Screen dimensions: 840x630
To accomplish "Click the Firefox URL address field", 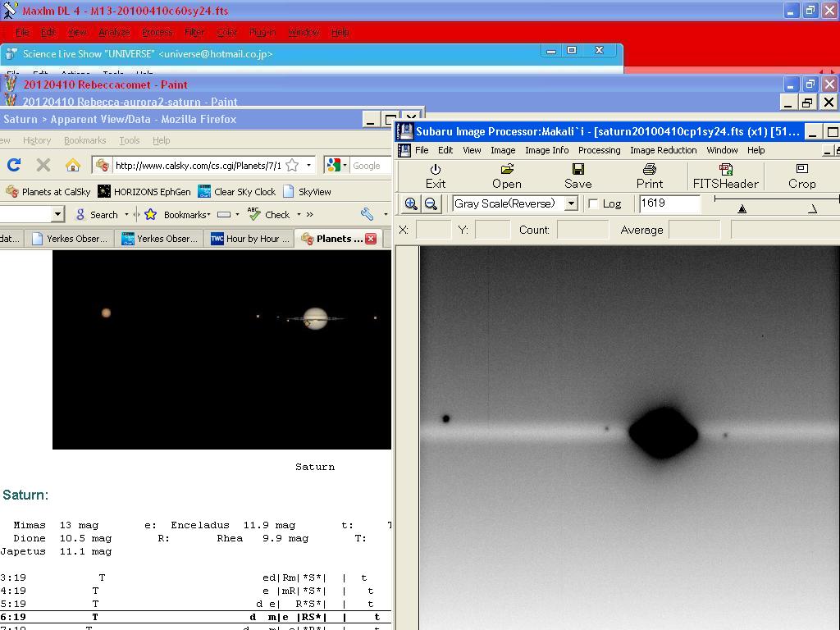I will (198, 166).
